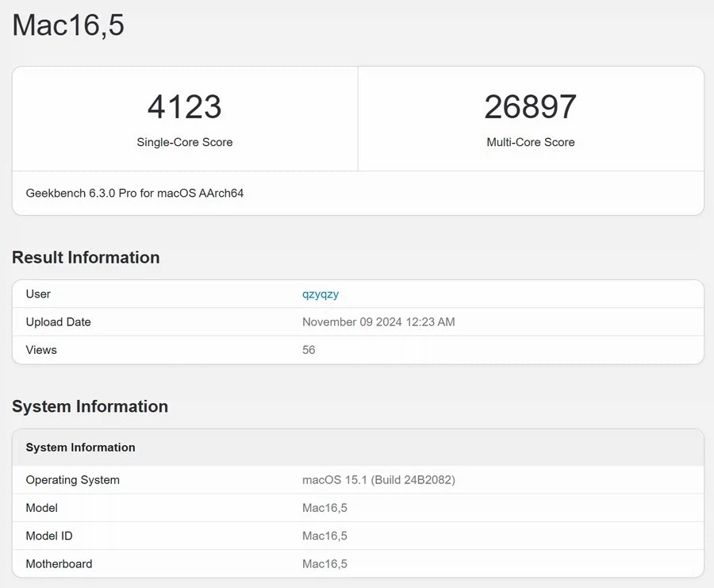Click the User row label
714x588 pixels.
pyautogui.click(x=38, y=294)
